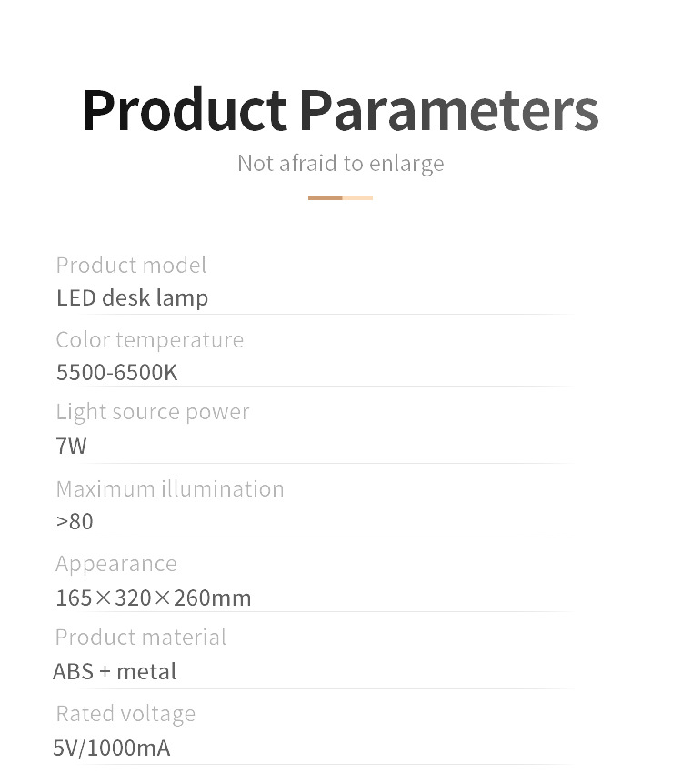Click the word 'Product' in the title
Image resolution: width=682 pixels, height=784 pixels.
(184, 111)
